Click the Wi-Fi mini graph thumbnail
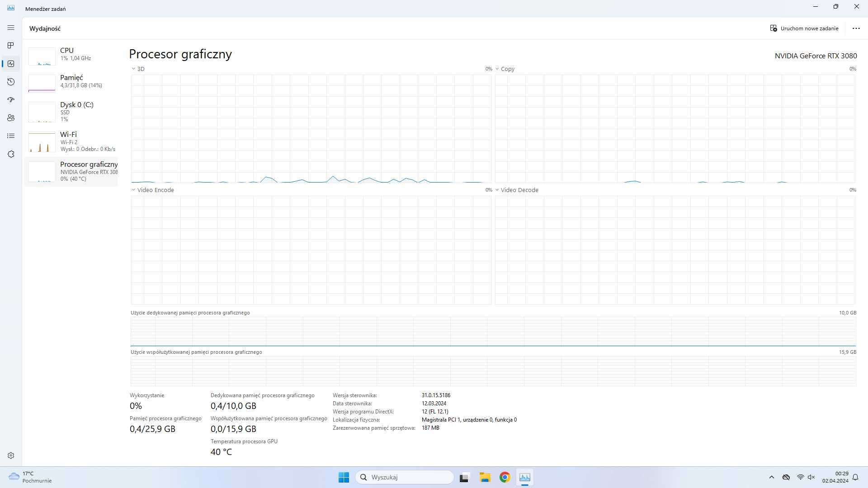Image resolution: width=868 pixels, height=488 pixels. coord(42,142)
